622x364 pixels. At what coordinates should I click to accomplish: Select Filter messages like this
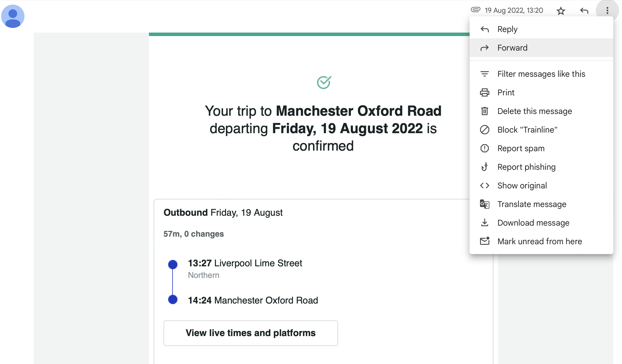click(x=541, y=74)
